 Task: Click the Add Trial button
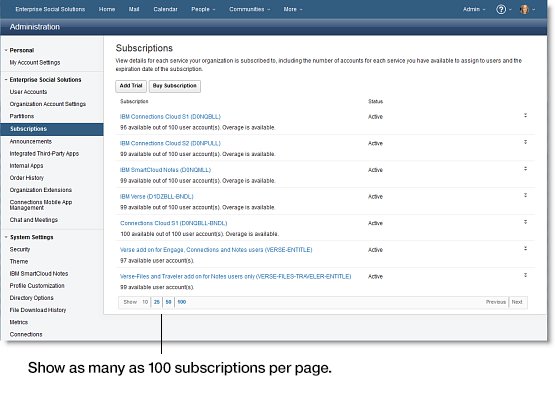131,86
